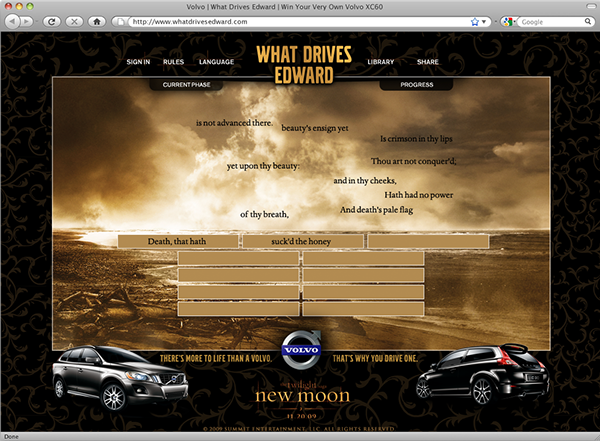Click the Google search field
The image size is (600, 441).
coord(551,22)
